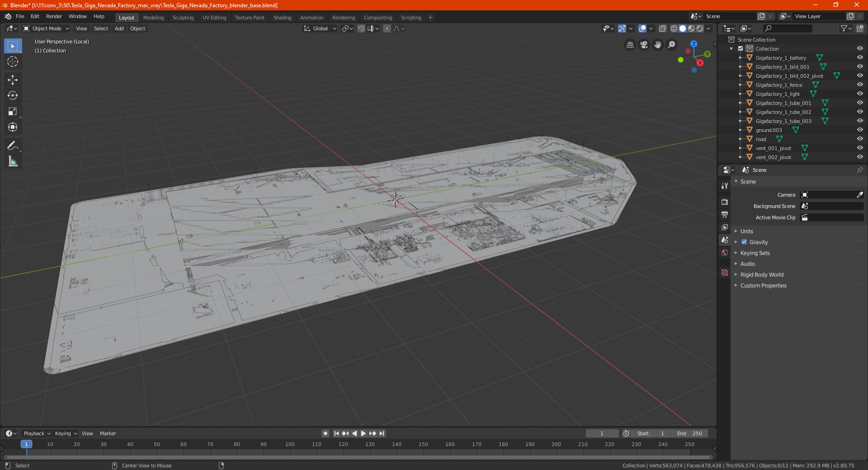Add a new workspace with plus button
Image resolution: width=868 pixels, height=470 pixels.
(x=430, y=18)
